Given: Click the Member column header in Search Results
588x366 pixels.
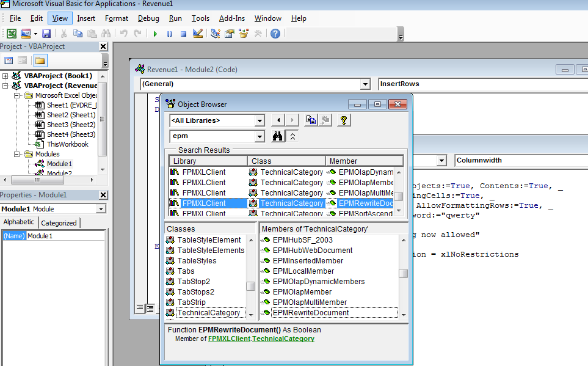Looking at the screenshot, I should click(364, 161).
